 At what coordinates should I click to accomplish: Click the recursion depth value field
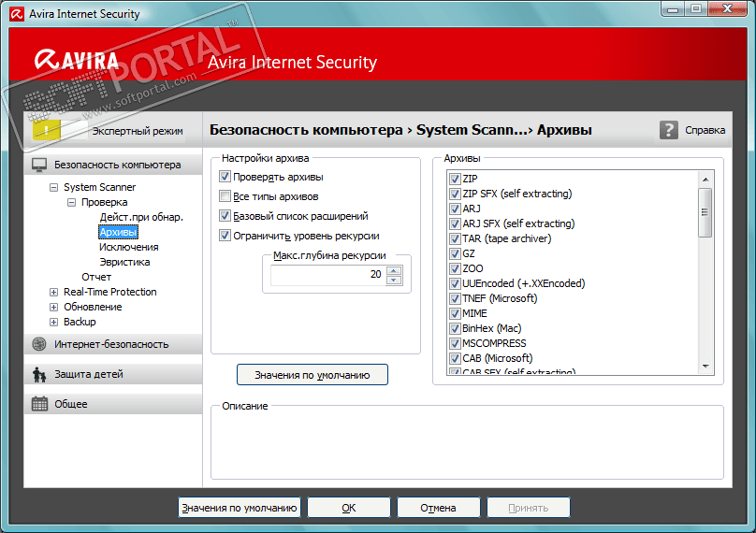[327, 275]
